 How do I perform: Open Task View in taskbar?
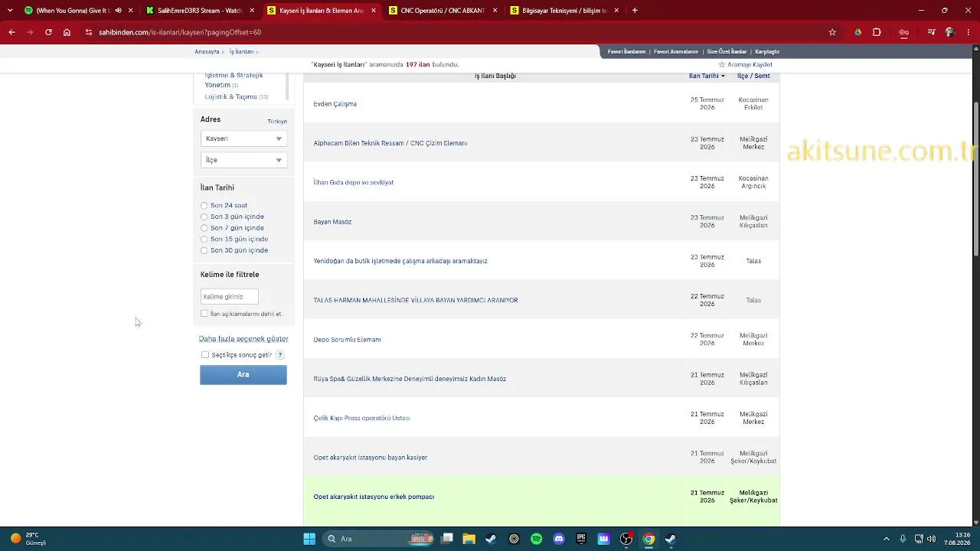447,539
